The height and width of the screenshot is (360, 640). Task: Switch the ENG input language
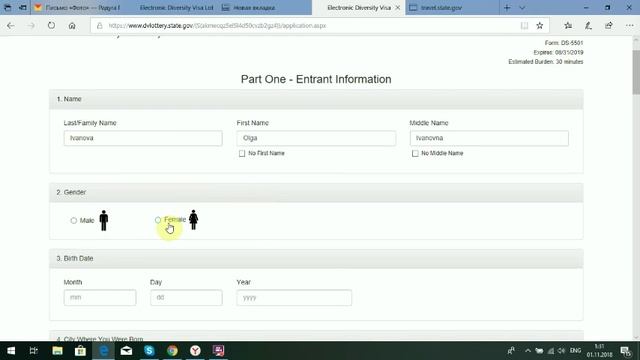pyautogui.click(x=576, y=351)
